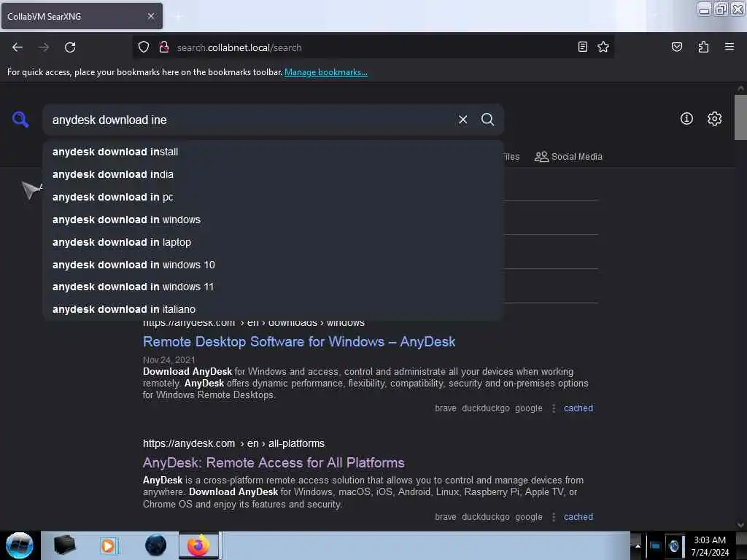The image size is (747, 560).
Task: Open the Pocket save icon
Action: pyautogui.click(x=676, y=47)
